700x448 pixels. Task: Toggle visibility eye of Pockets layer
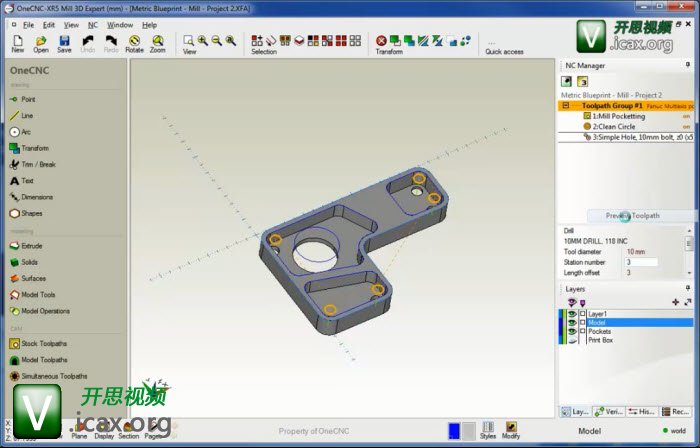click(572, 331)
